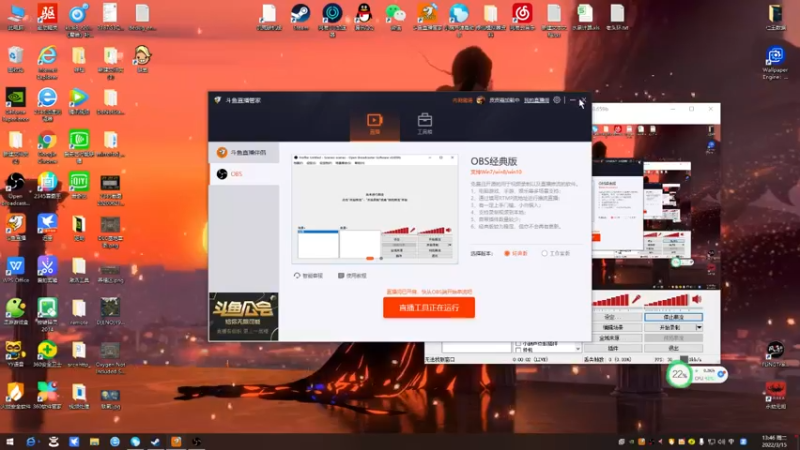Open Internet Explorer desktop shortcut
The image size is (800, 450).
click(x=47, y=62)
